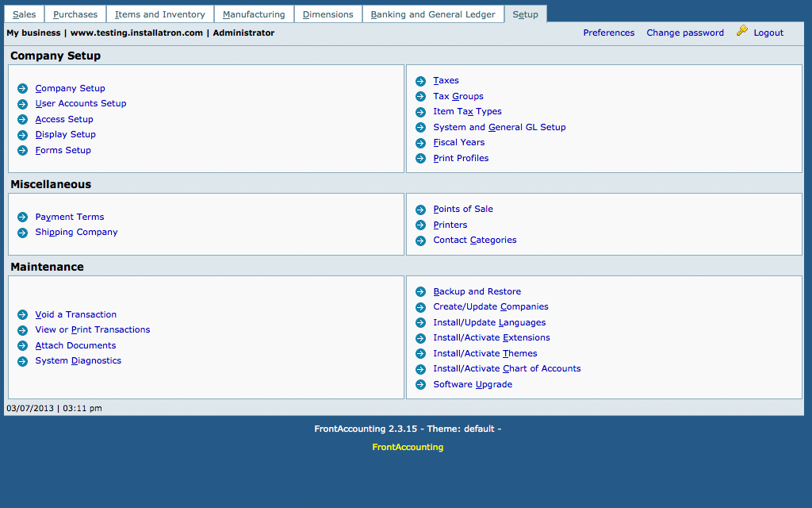The width and height of the screenshot is (812, 508).
Task: Switch to the Sales tab
Action: pos(24,14)
